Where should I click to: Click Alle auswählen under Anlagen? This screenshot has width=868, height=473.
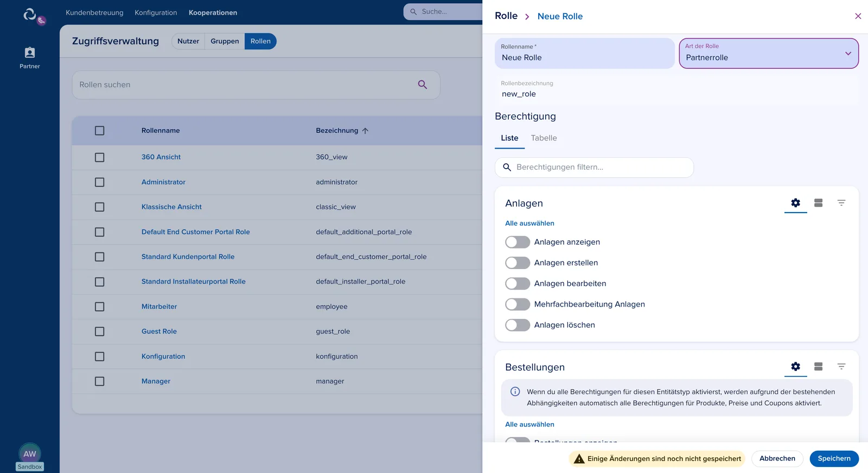tap(529, 223)
